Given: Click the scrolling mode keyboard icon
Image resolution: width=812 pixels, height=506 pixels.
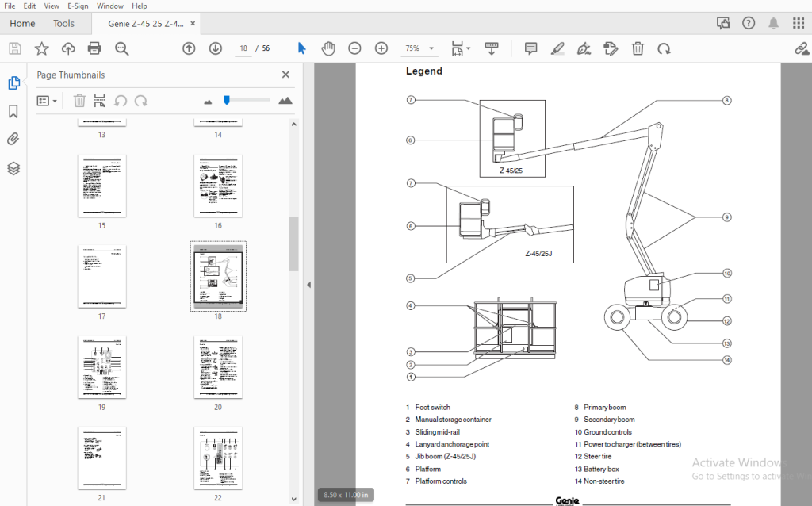Looking at the screenshot, I should pos(492,48).
